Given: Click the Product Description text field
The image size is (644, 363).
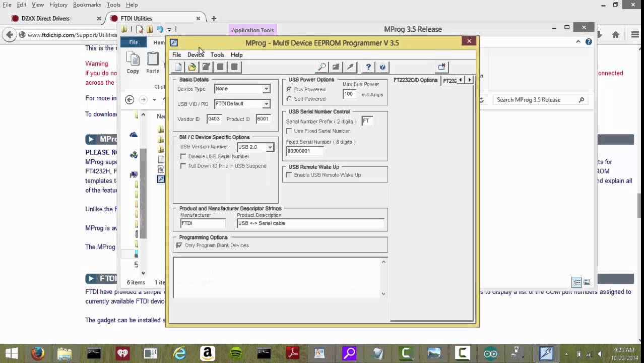Looking at the screenshot, I should [x=310, y=223].
